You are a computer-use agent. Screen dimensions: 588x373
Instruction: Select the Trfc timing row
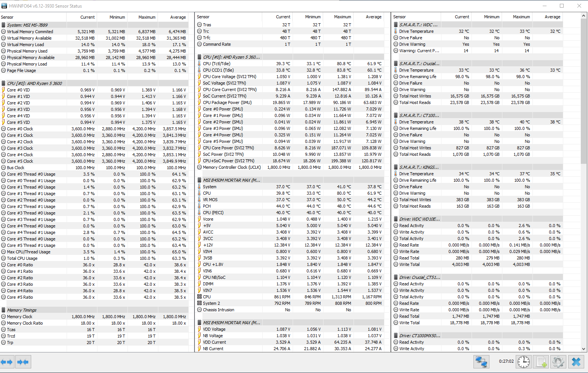290,38
